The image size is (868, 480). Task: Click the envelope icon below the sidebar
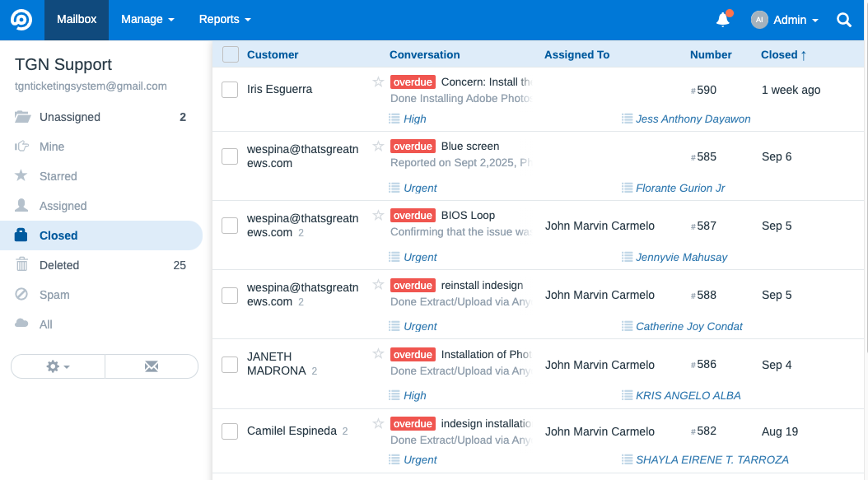(151, 366)
